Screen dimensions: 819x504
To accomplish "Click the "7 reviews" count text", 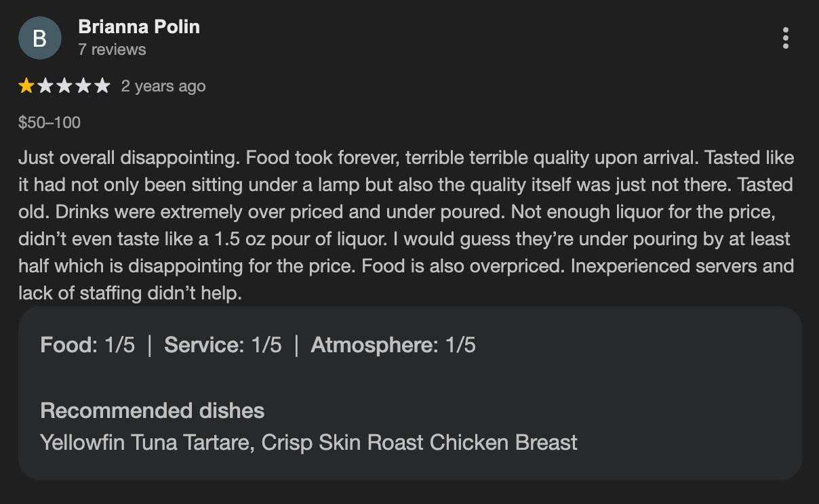I will click(112, 49).
